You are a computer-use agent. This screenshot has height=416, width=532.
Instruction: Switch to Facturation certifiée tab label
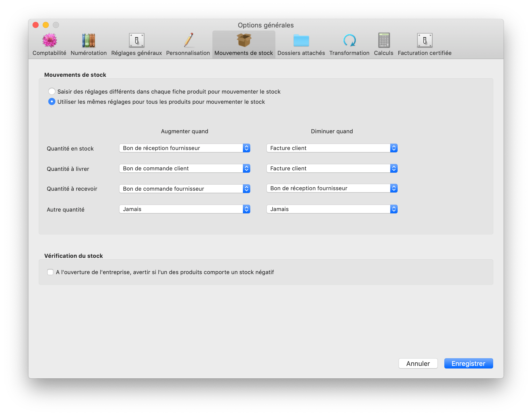(x=425, y=53)
